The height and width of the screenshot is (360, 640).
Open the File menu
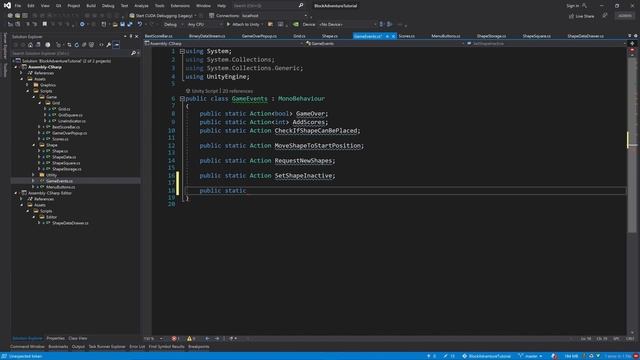tap(18, 6)
